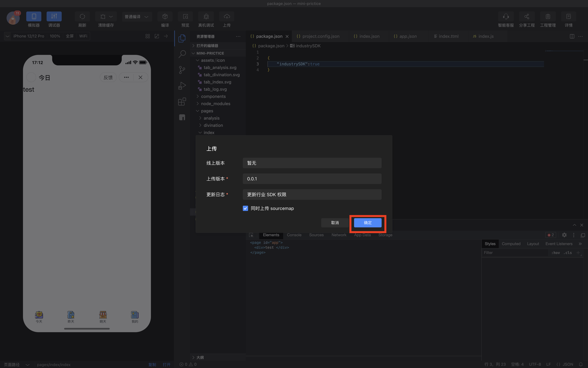The height and width of the screenshot is (368, 588).
Task: Switch to Computed styles tab
Action: click(x=511, y=244)
